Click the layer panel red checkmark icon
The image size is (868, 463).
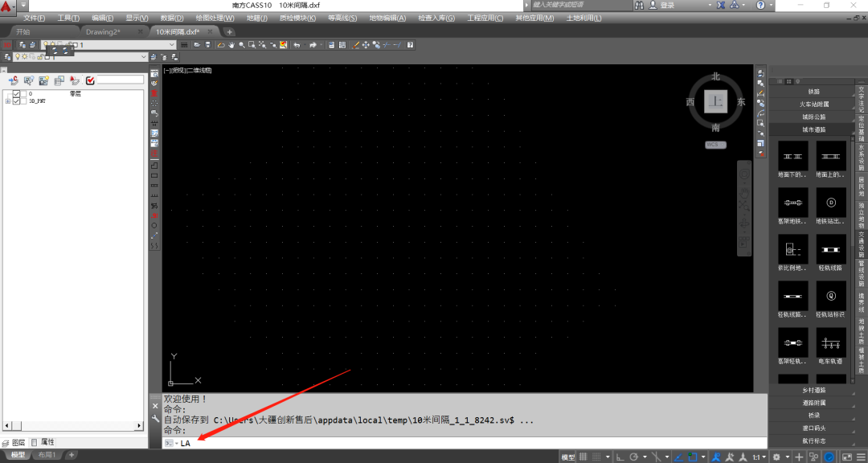click(x=90, y=81)
